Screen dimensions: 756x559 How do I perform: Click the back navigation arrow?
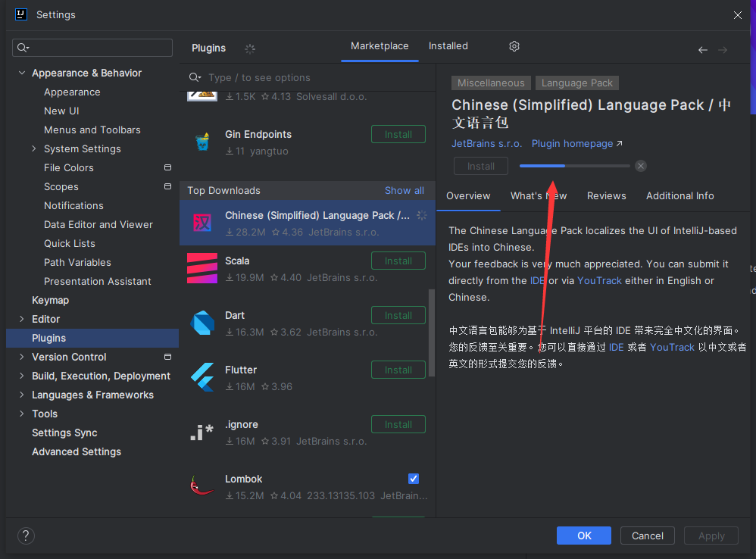(x=702, y=48)
